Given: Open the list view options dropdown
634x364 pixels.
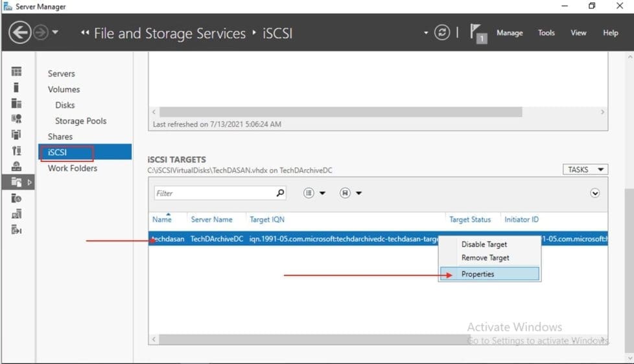Looking at the screenshot, I should coord(314,193).
